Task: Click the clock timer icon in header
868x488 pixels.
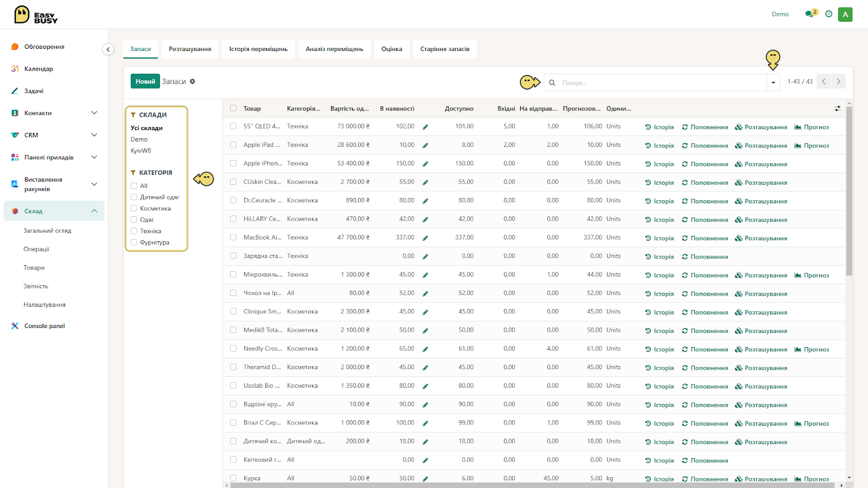Action: [828, 14]
